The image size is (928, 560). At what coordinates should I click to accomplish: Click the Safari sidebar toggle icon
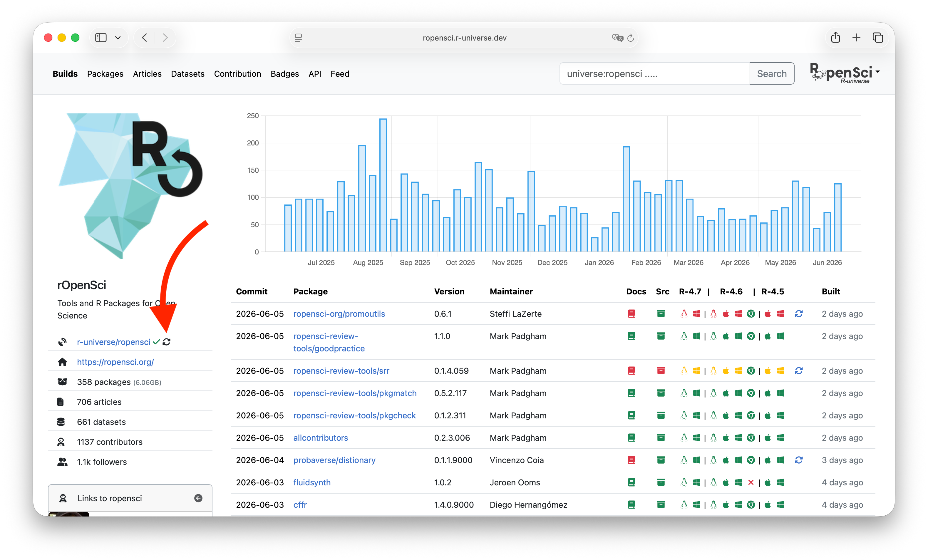click(x=100, y=38)
